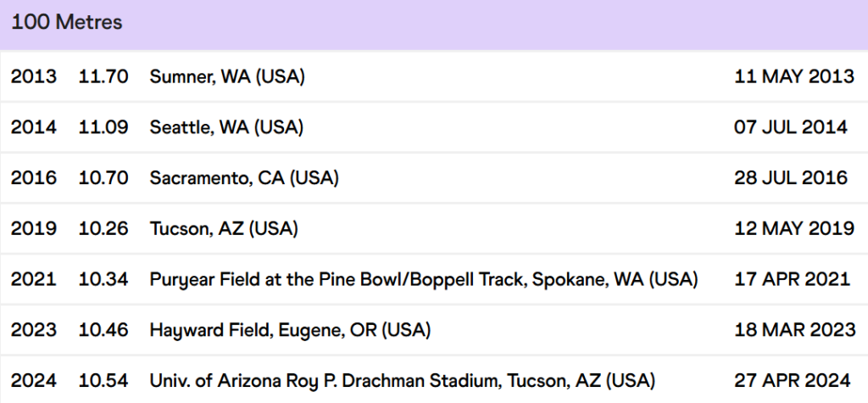Select the 10.46 result from 2023
The width and height of the screenshot is (868, 403).
103,330
